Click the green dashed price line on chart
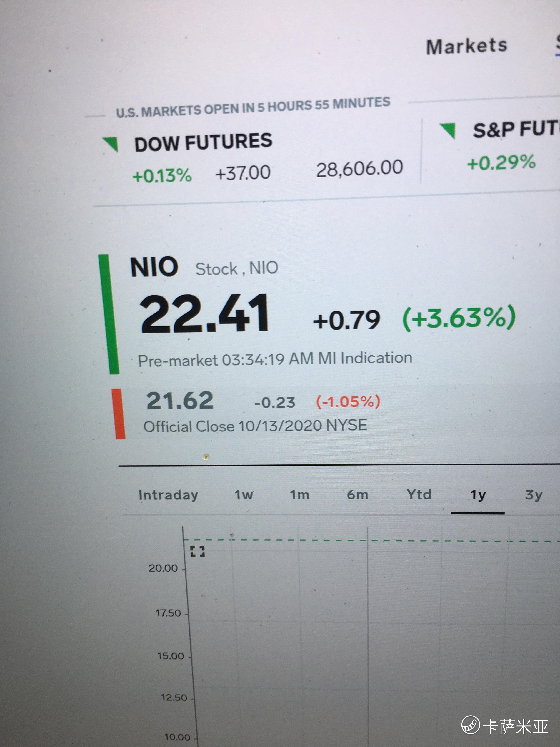 tap(371, 541)
